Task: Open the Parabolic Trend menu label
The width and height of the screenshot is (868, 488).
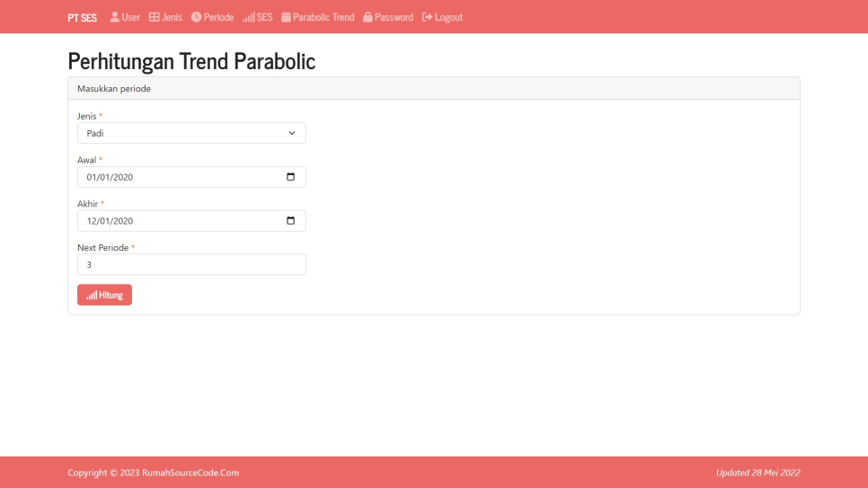Action: point(323,17)
